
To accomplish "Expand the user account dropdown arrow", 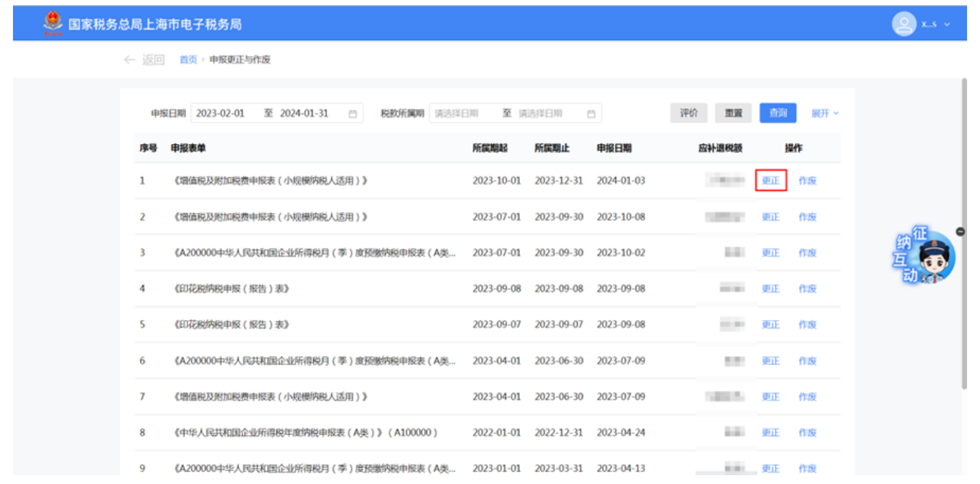I will [947, 25].
